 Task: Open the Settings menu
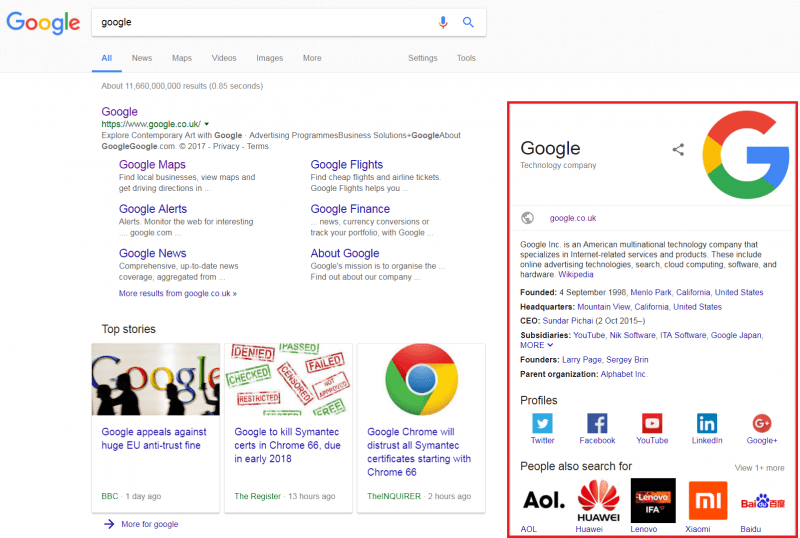[422, 58]
